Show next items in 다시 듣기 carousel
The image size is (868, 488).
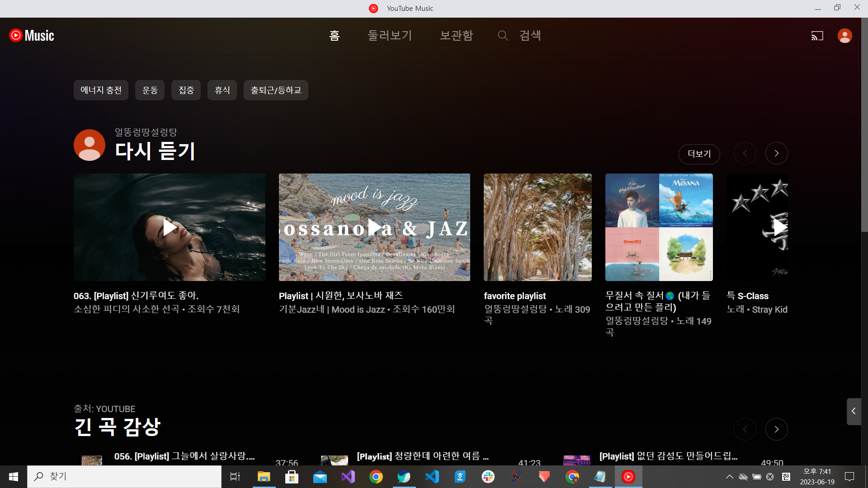[776, 154]
